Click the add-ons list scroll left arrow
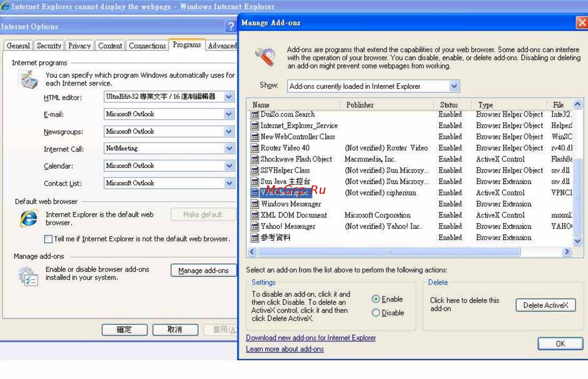The height and width of the screenshot is (379, 588). point(252,252)
